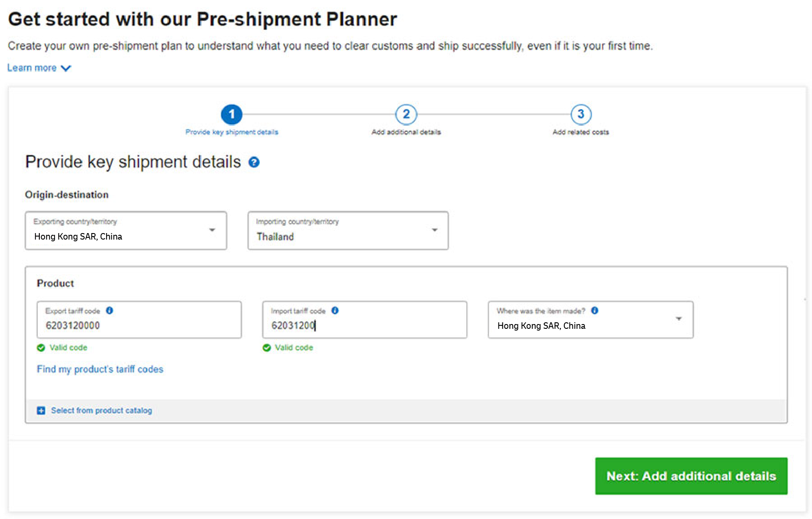Screen dimensions: 812x519
Task: Jump to step 2 Add additional details
Action: [x=406, y=114]
